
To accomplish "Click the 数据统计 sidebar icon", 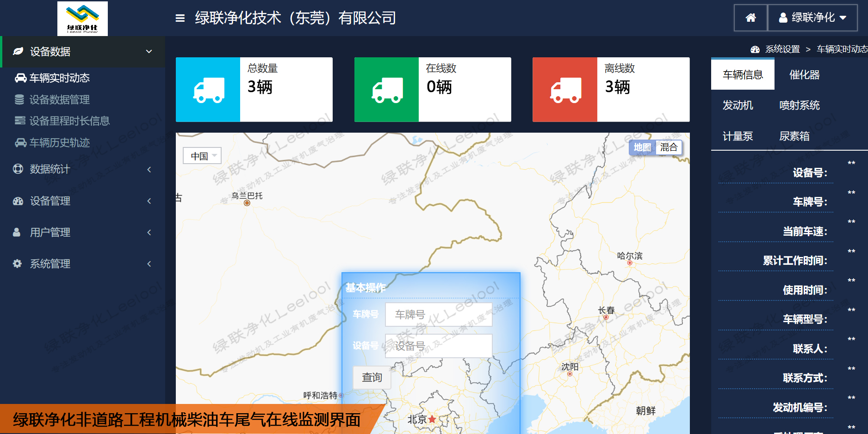I will tap(17, 169).
